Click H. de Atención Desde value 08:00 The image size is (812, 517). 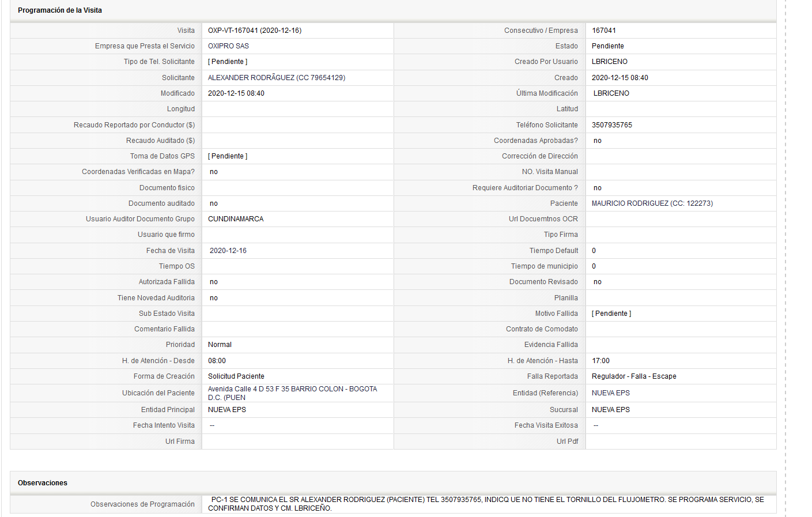point(217,361)
